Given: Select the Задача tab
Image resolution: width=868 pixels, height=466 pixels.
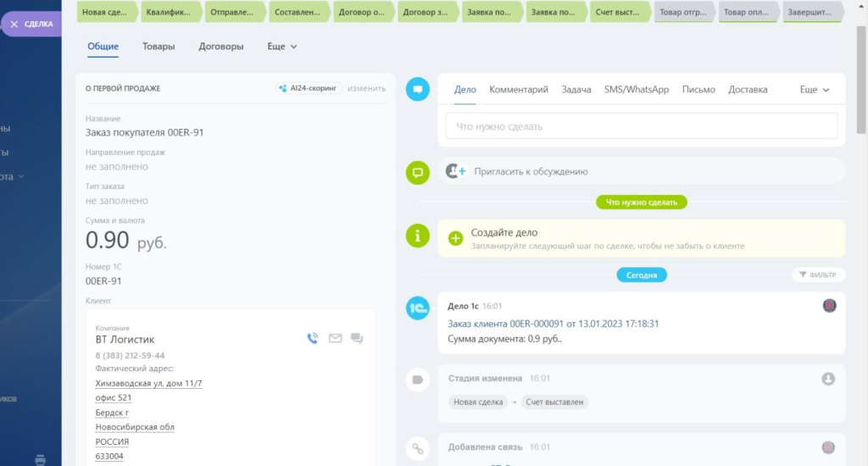Looking at the screenshot, I should point(576,90).
